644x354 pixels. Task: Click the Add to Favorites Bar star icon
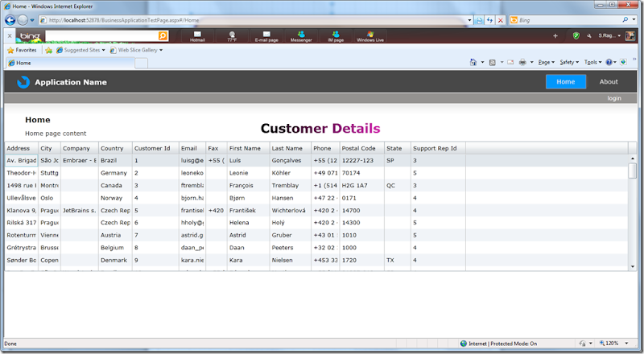(48, 50)
